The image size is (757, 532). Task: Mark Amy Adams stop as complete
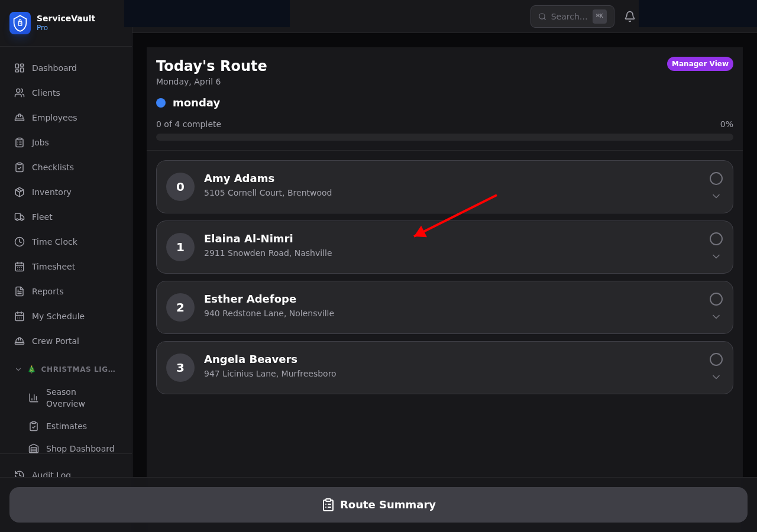tap(716, 179)
